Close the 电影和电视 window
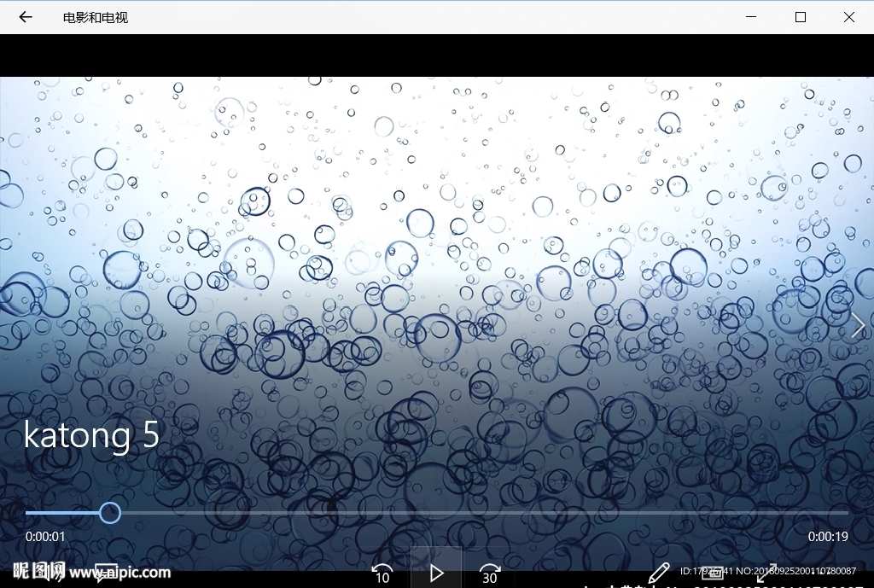Viewport: 874px width, 588px height. 849,17
